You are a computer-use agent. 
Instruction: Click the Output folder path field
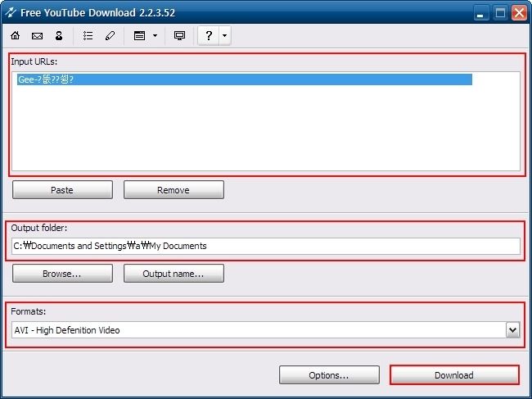[x=266, y=246]
